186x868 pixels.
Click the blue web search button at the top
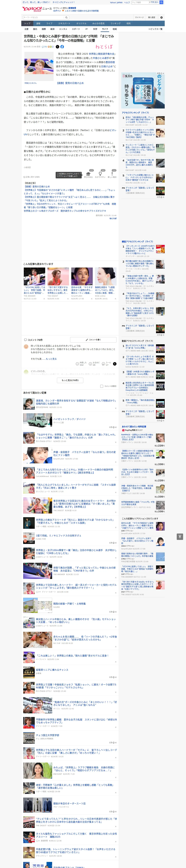pyautogui.click(x=161, y=2)
